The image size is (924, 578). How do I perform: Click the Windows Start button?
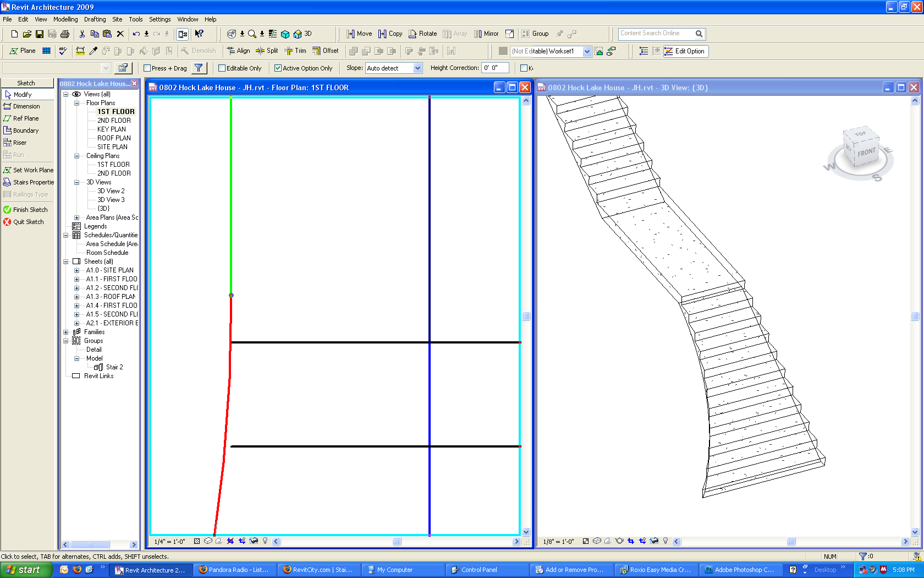tap(24, 570)
